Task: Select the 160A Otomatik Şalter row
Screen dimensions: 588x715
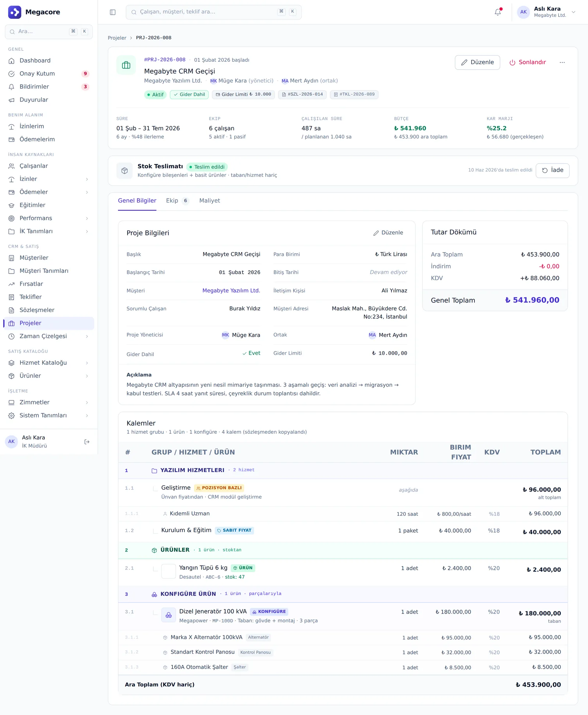Action: [x=343, y=668]
